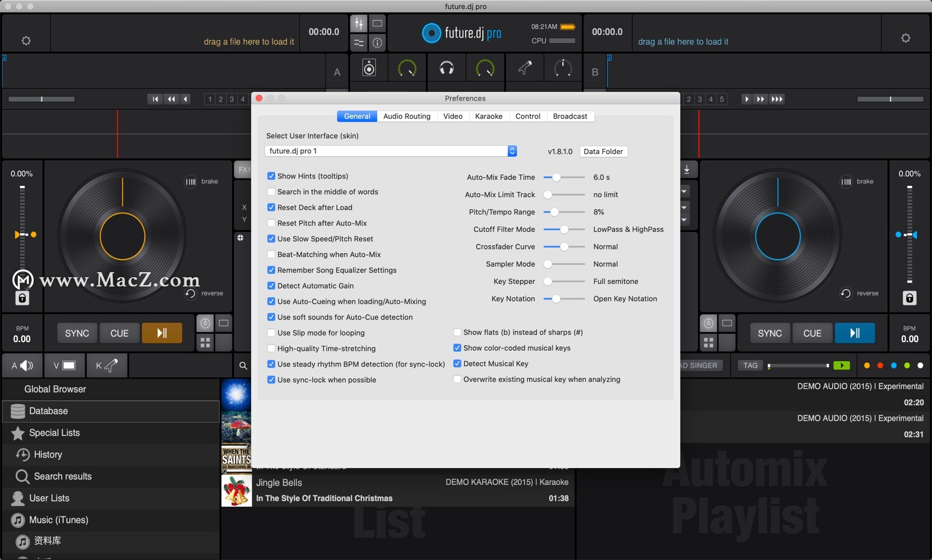
Task: Click the padlock icon below deck B jog wheel
Action: [x=909, y=298]
